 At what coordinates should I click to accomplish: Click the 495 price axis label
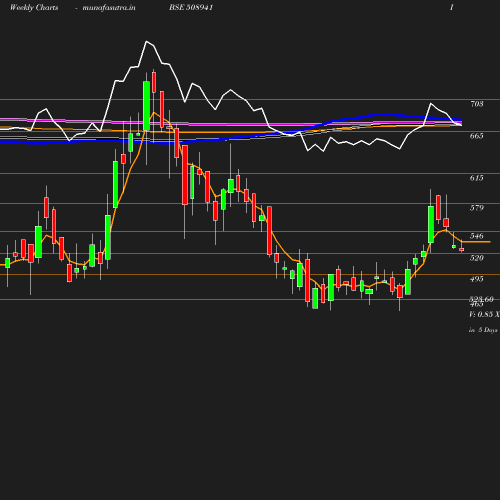[477, 279]
